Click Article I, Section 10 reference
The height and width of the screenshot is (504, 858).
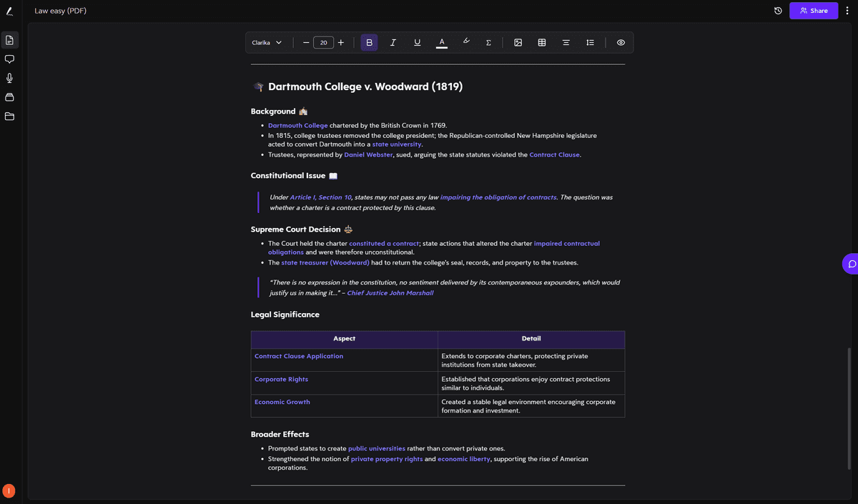click(320, 197)
